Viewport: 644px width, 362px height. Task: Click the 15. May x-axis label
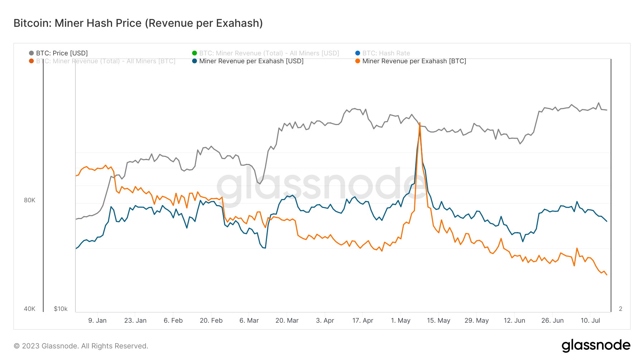pos(439,321)
